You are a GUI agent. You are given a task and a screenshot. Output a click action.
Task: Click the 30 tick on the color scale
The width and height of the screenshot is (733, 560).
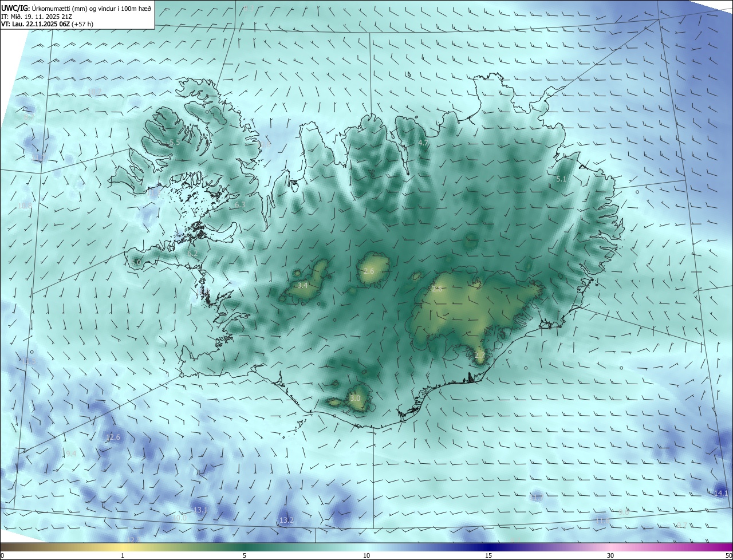[610, 555]
